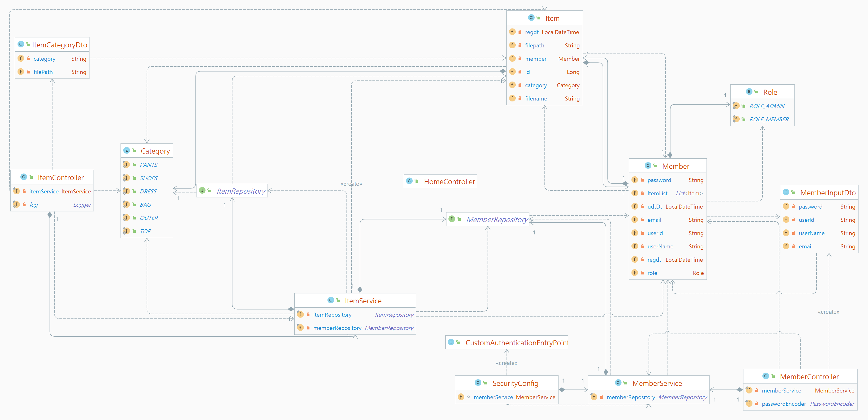Click the interface icon on ItemRepository
The width and height of the screenshot is (868, 420).
click(x=202, y=191)
